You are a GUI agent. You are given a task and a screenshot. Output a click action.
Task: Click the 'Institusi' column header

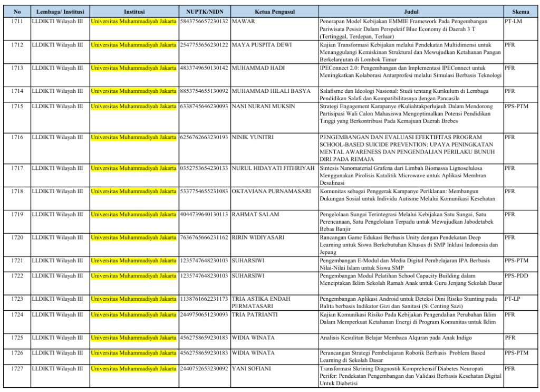[134, 12]
